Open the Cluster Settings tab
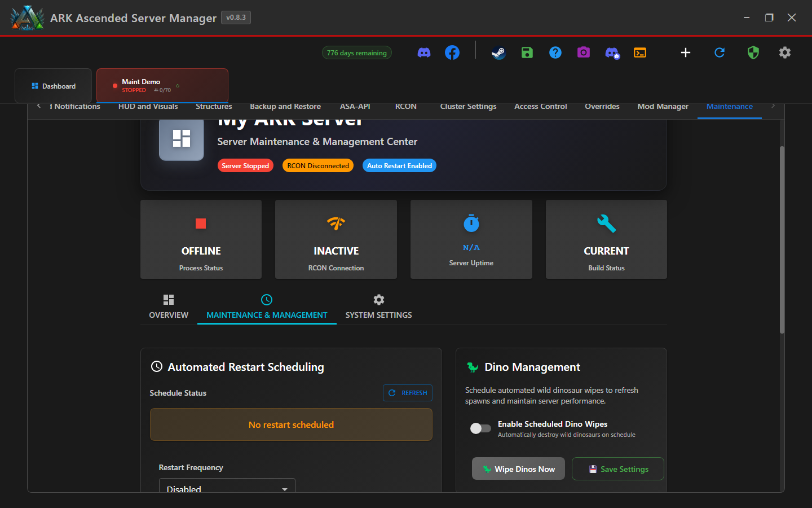The width and height of the screenshot is (812, 508). coord(469,107)
